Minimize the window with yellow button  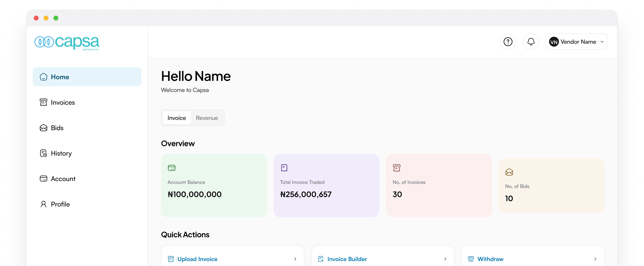(x=46, y=18)
